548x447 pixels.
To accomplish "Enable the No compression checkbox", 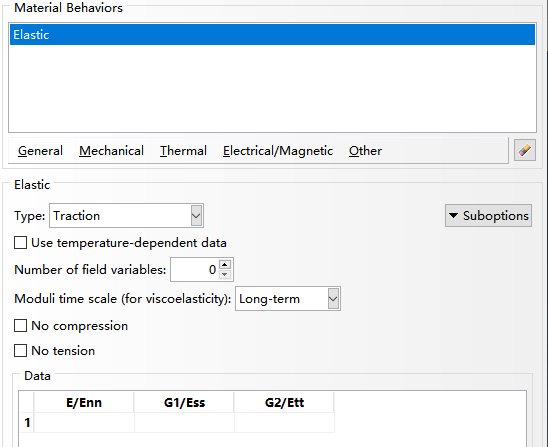I will point(20,325).
